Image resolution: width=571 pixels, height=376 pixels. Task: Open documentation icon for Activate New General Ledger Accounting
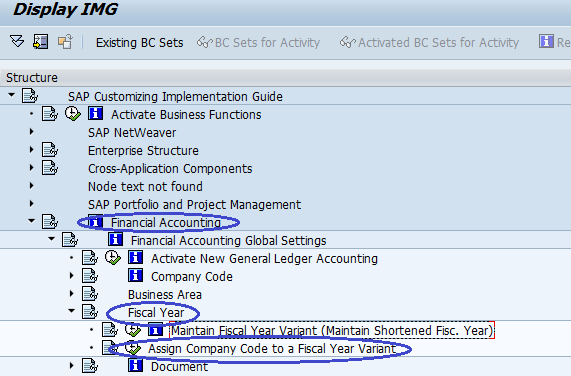tap(90, 258)
